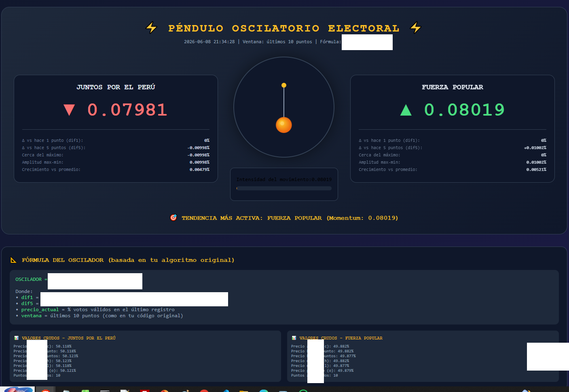
Task: Click the lightning bolt right of the title
Action: coord(415,27)
